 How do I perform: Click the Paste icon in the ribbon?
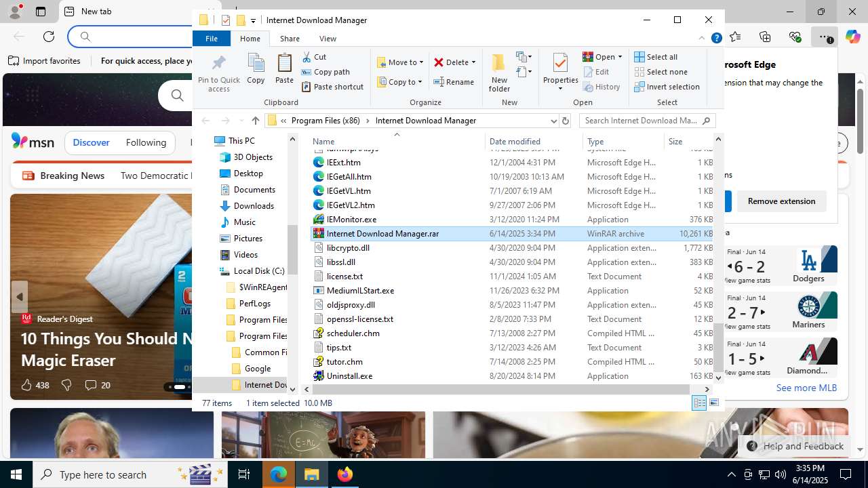(x=284, y=69)
